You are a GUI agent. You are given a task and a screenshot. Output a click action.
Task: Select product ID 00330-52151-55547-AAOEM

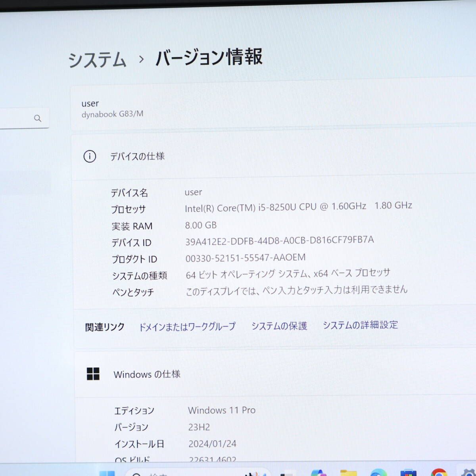click(246, 258)
